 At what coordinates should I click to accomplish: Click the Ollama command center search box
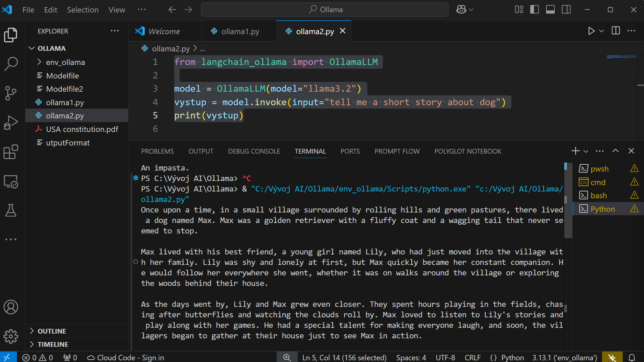coord(325,9)
